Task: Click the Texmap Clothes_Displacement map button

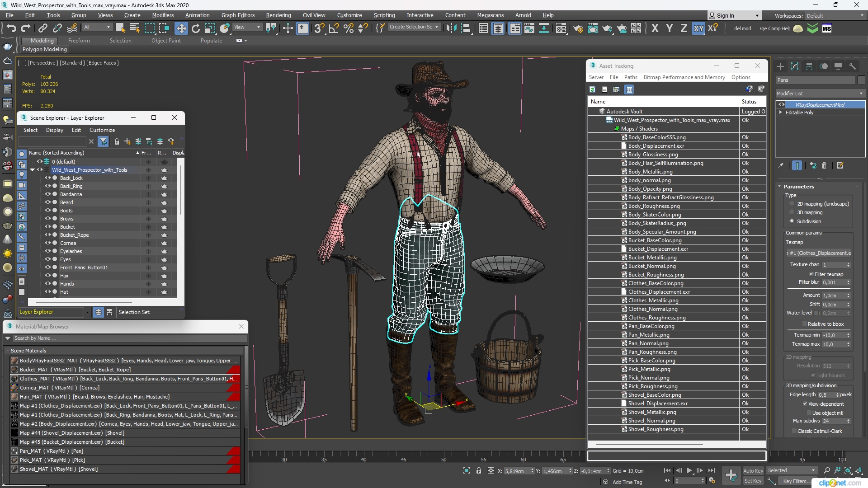Action: [x=819, y=253]
